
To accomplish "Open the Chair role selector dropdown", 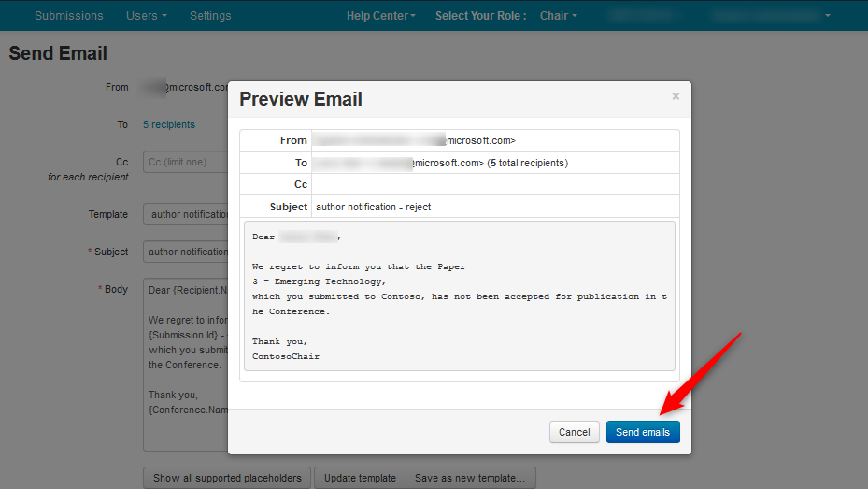I will click(x=558, y=16).
